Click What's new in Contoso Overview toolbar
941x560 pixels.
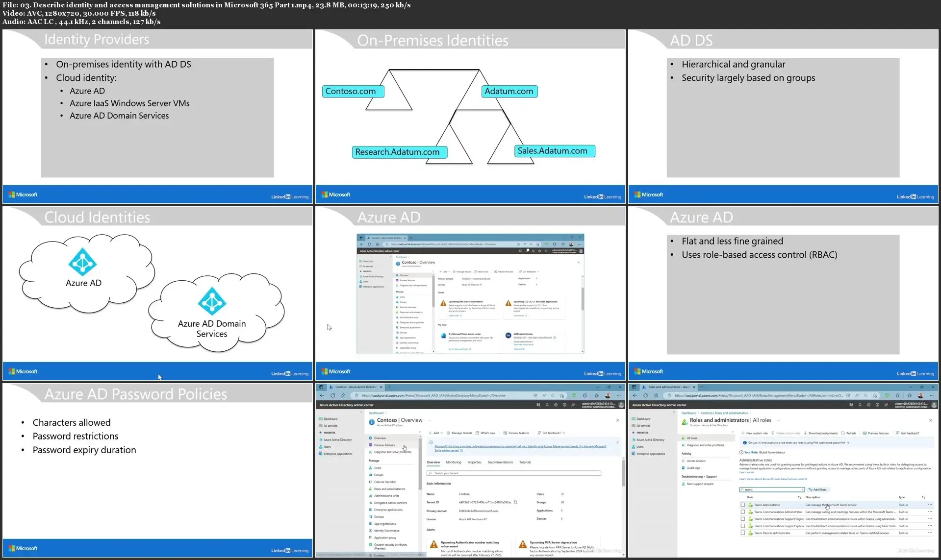(x=485, y=433)
